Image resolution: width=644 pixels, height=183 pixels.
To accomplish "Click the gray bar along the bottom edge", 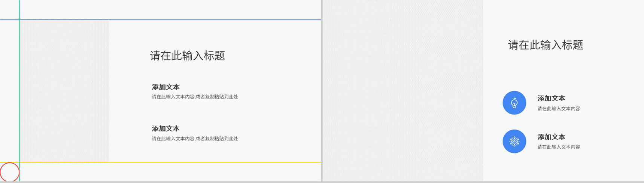I will tap(322, 182).
